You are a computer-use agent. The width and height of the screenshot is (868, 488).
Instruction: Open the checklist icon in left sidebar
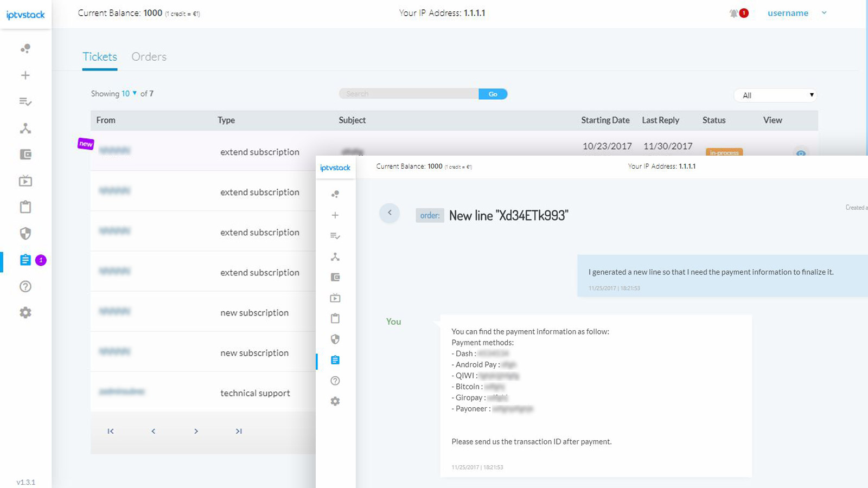(25, 101)
